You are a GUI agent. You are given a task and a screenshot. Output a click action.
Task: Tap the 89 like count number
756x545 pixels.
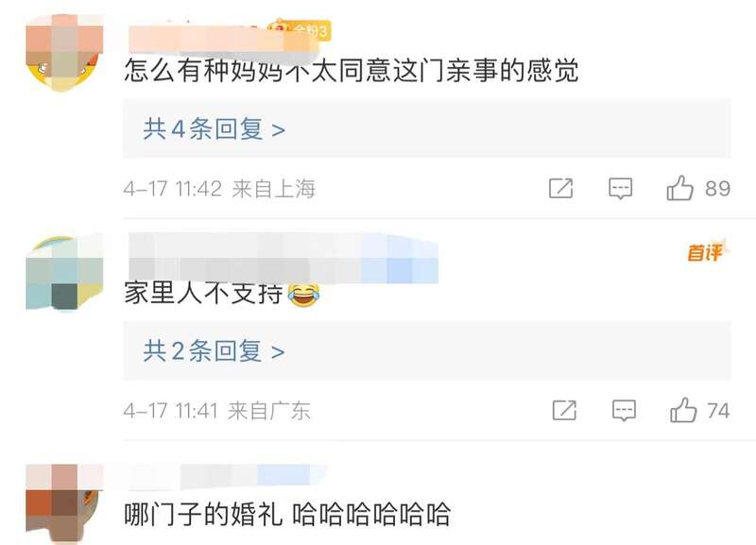coord(717,188)
